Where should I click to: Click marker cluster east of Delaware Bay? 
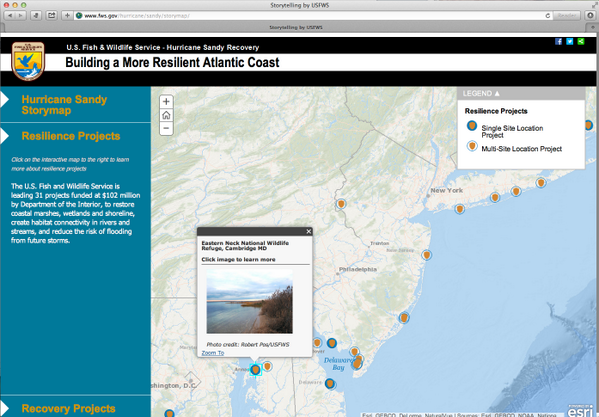[x=357, y=361]
